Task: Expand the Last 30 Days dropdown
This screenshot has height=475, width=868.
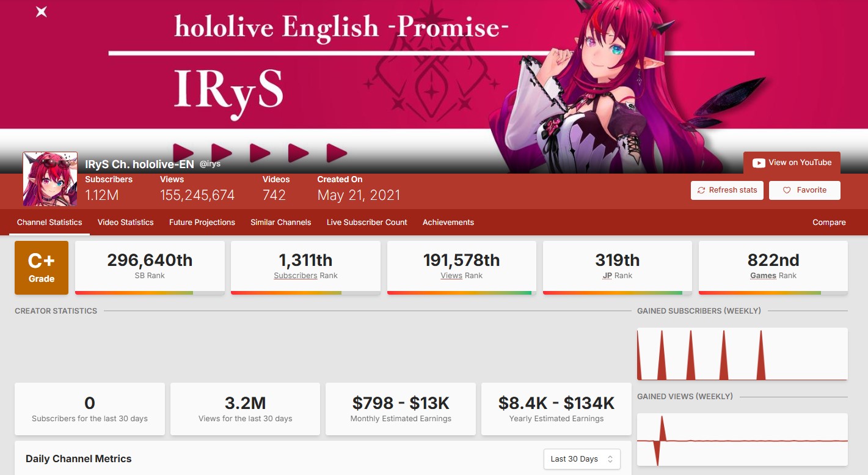Action: [582, 459]
